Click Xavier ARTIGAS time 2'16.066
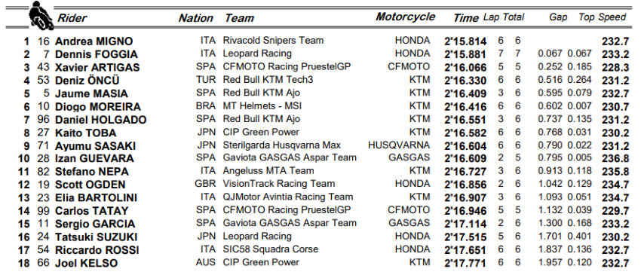The image size is (644, 278). point(465,68)
